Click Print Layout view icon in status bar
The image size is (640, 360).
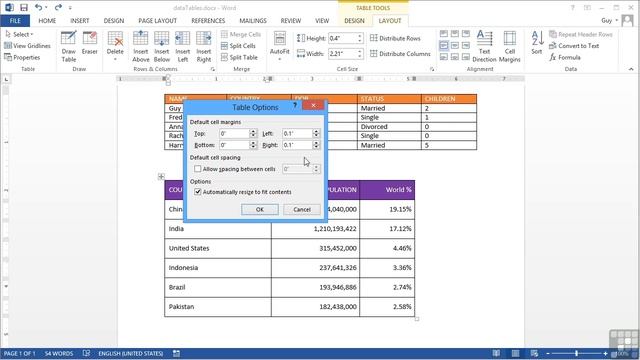click(x=516, y=353)
